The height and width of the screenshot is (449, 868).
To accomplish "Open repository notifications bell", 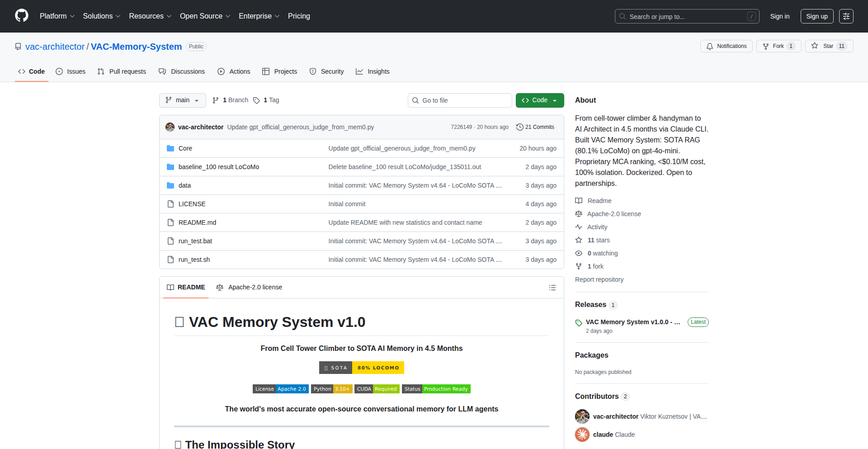I will point(710,46).
